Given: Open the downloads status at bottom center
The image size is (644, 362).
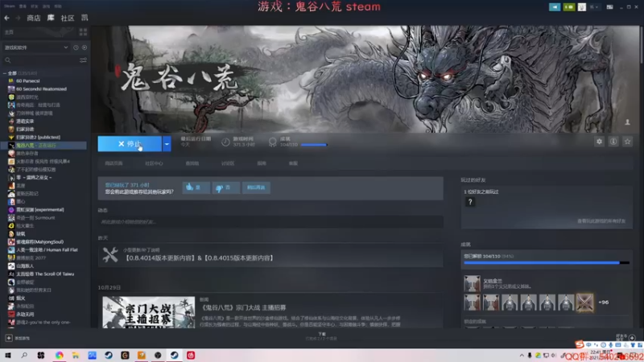Looking at the screenshot, I should click(x=321, y=336).
